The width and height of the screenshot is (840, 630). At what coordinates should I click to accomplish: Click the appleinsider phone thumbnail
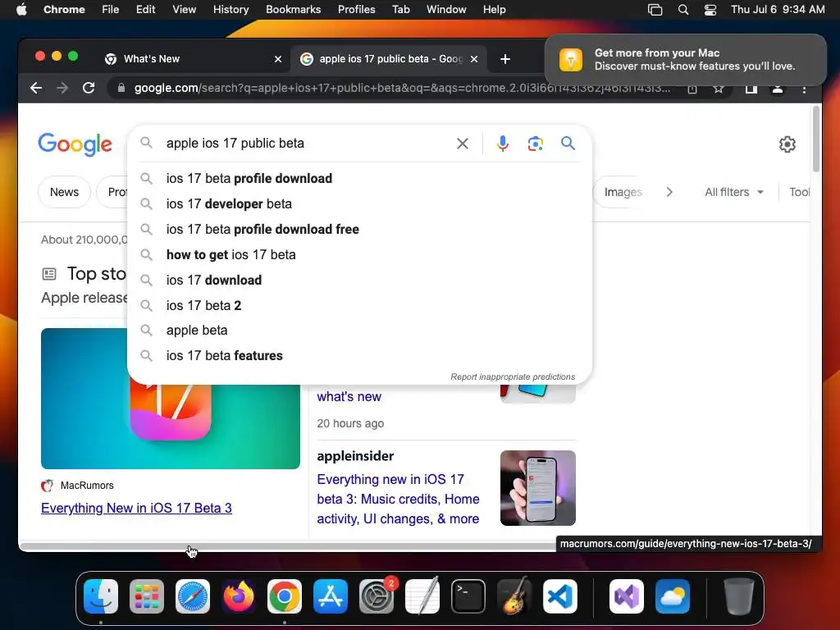538,488
